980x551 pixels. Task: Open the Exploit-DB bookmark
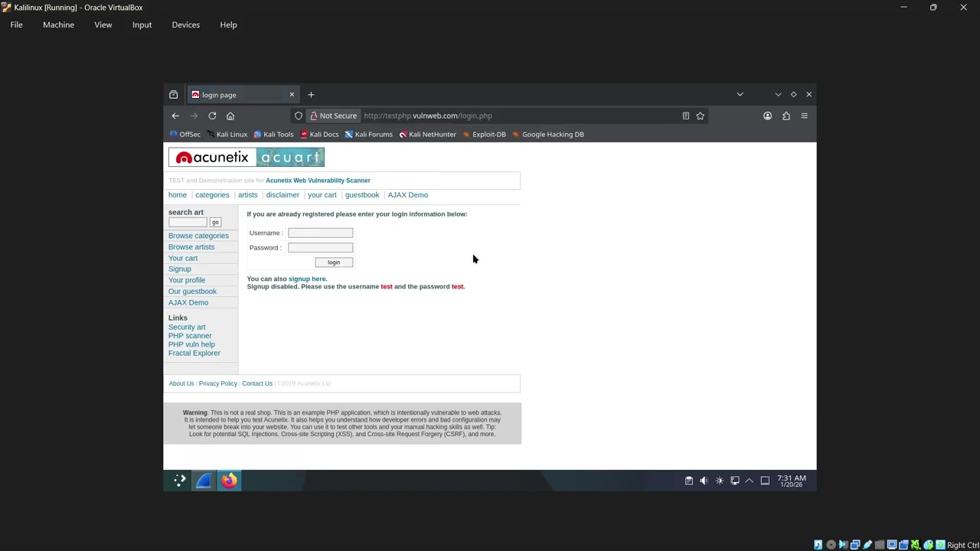tap(484, 134)
